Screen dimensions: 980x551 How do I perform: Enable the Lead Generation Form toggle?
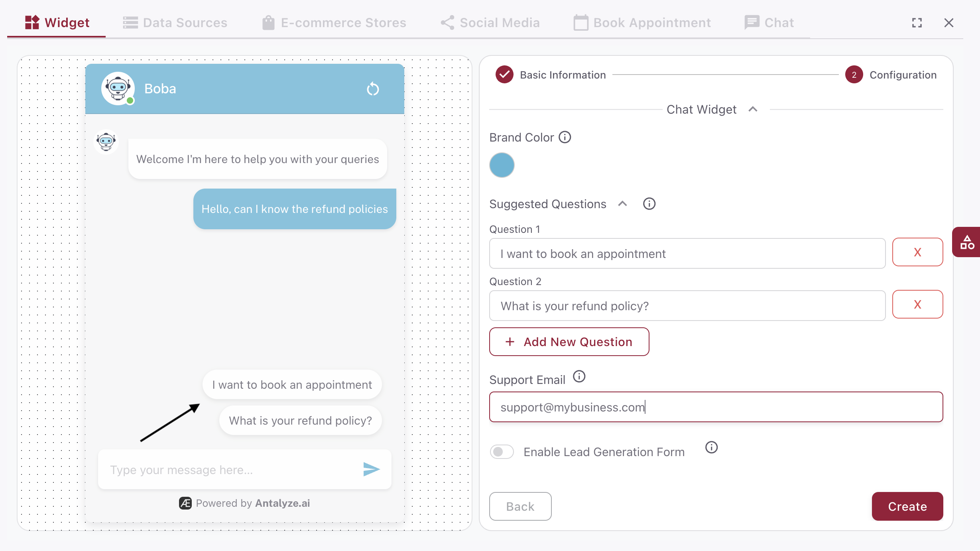[502, 451]
